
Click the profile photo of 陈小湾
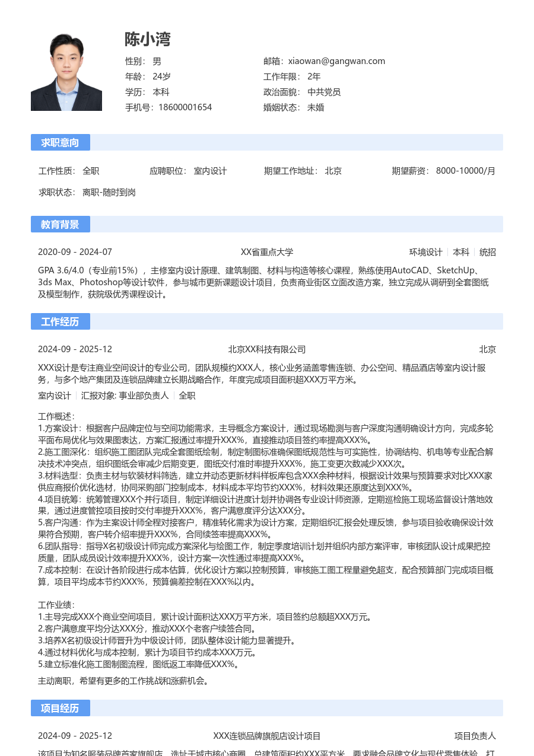66,72
